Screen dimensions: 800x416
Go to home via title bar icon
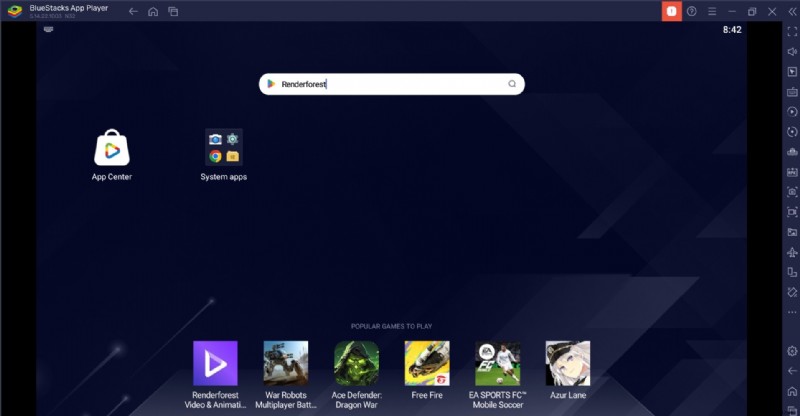pos(153,11)
